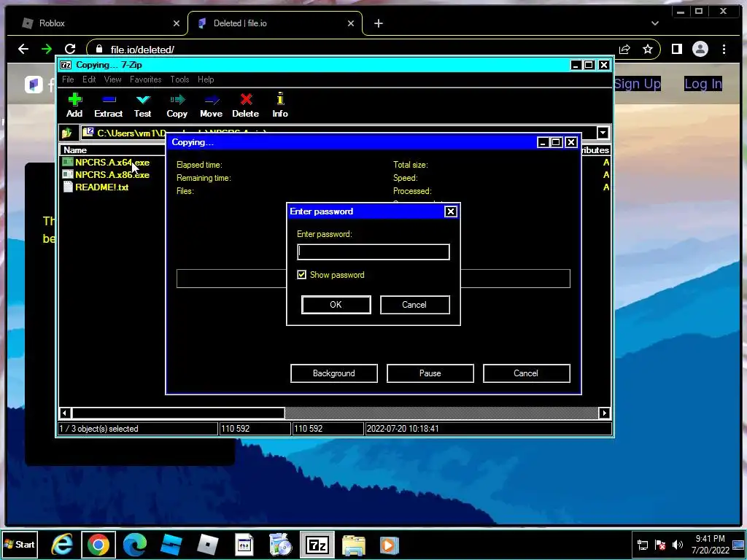Click the 7-Zip taskbar icon
The height and width of the screenshot is (560, 747).
coord(317,545)
